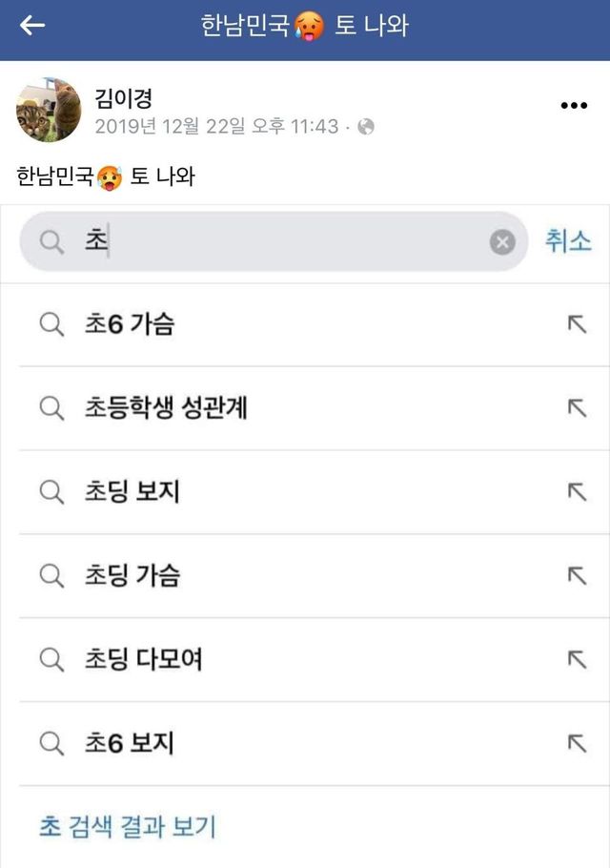Tap the fill arrow on the third suggestion
The width and height of the screenshot is (610, 868).
click(x=576, y=491)
